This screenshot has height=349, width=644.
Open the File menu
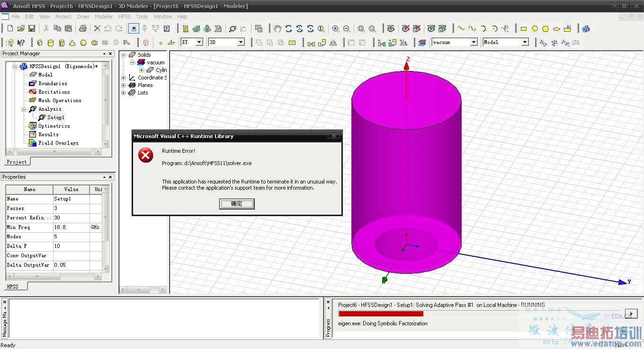coord(16,17)
